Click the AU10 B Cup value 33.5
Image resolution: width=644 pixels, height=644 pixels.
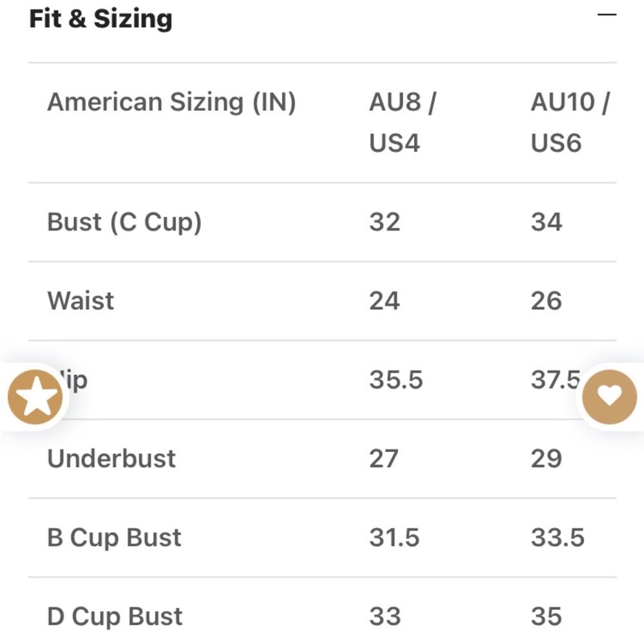557,538
